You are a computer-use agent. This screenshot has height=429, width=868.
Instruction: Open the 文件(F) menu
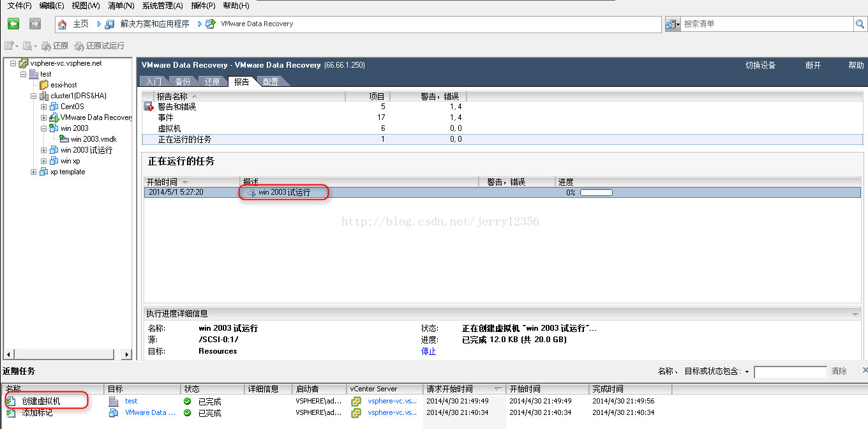pos(20,6)
